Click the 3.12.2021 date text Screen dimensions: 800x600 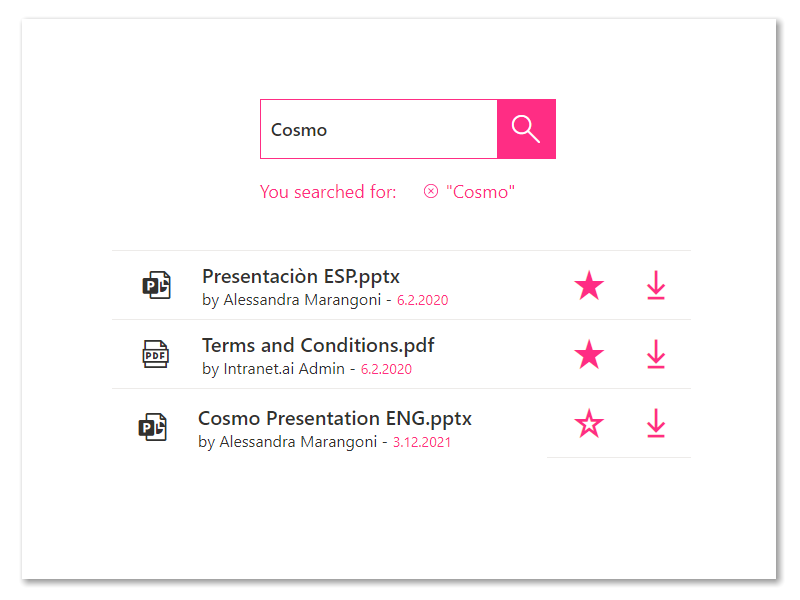coord(421,442)
